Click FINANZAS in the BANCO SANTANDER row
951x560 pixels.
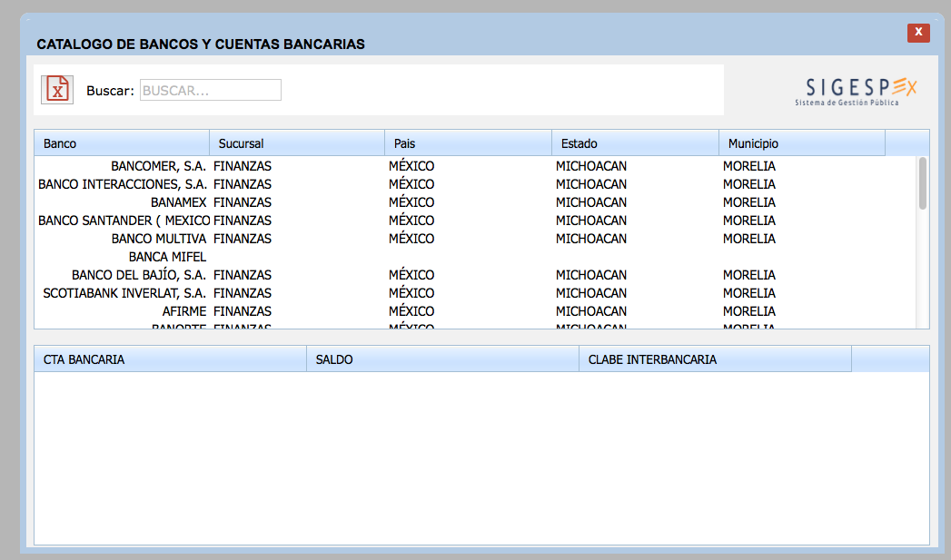[x=243, y=221]
